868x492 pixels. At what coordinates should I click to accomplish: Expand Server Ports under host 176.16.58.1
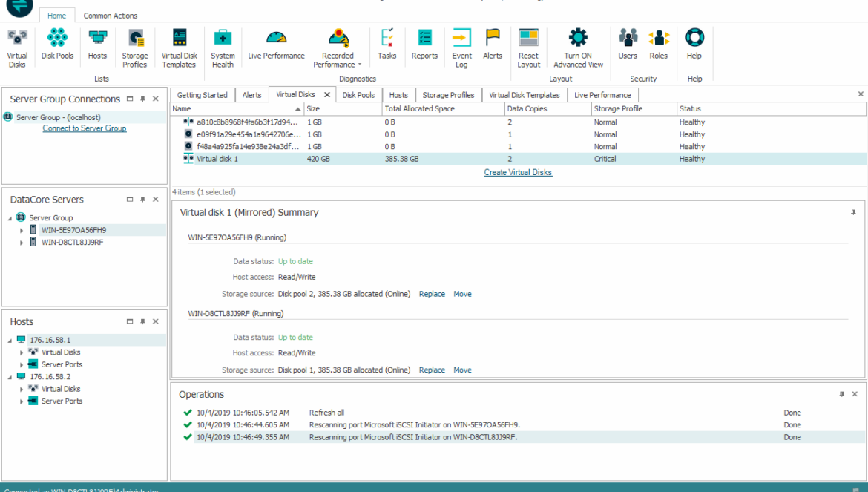(x=22, y=364)
